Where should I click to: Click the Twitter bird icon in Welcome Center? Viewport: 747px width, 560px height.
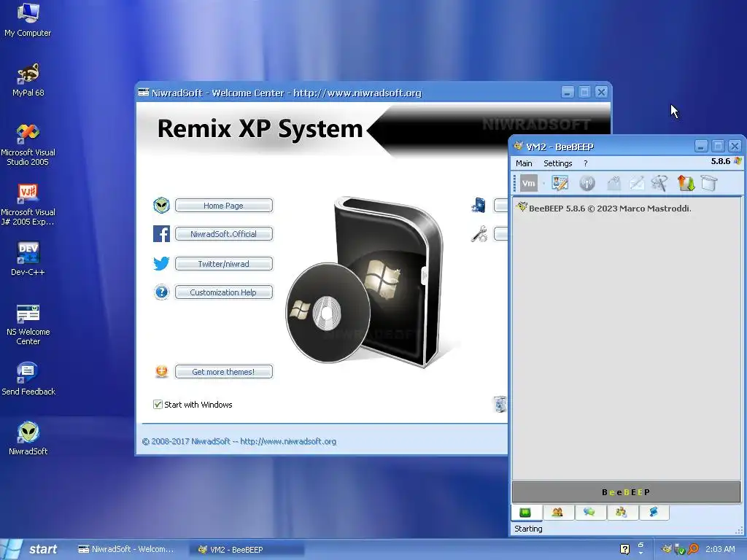pyautogui.click(x=161, y=263)
